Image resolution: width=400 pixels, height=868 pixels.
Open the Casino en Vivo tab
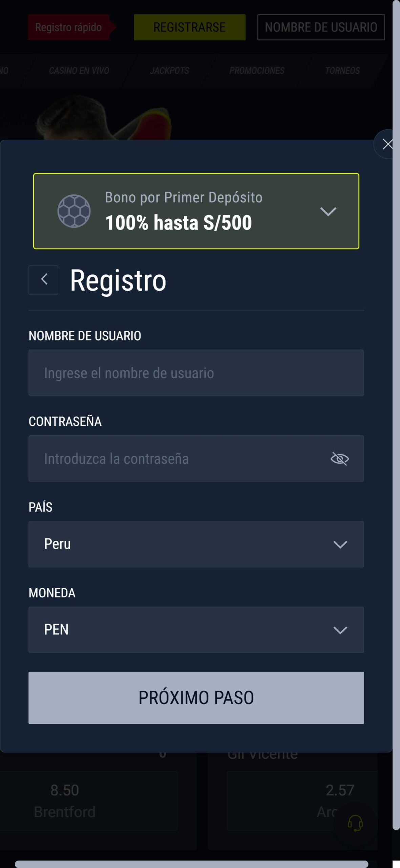pos(79,71)
